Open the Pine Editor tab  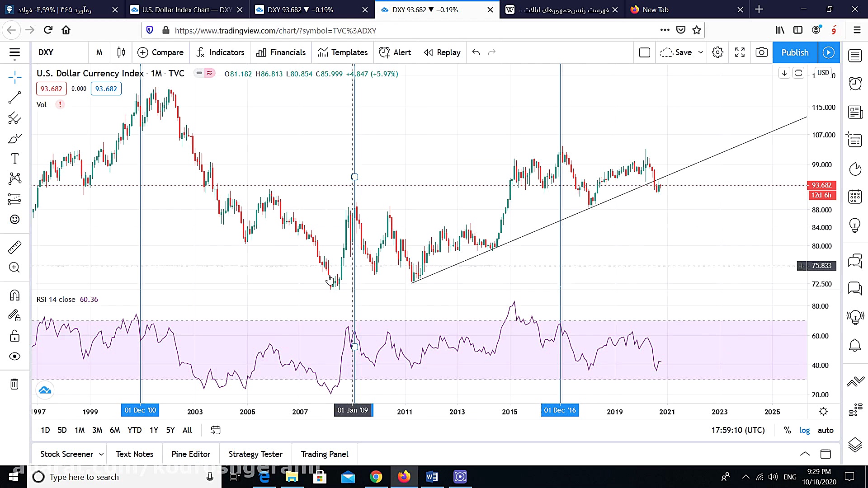(191, 454)
